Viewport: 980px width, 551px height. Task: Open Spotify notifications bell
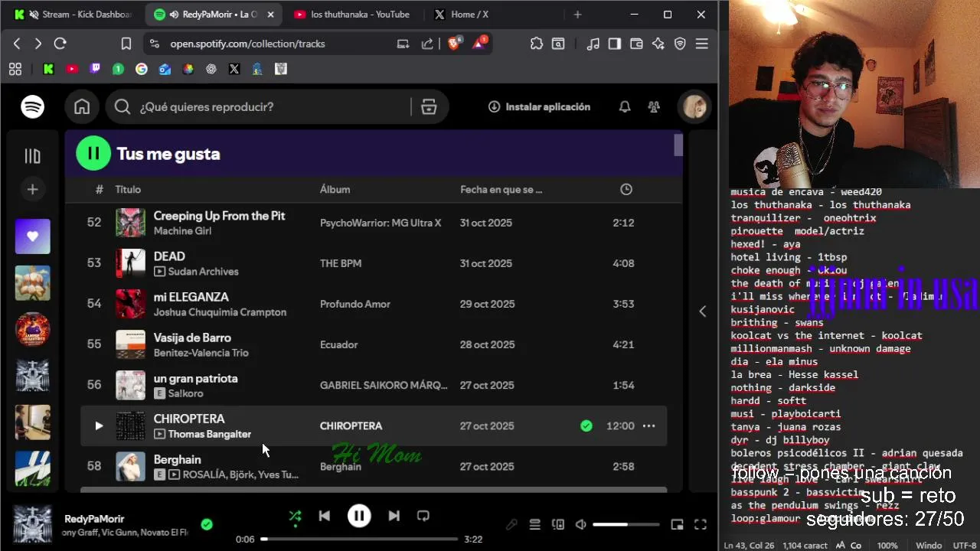coord(625,107)
